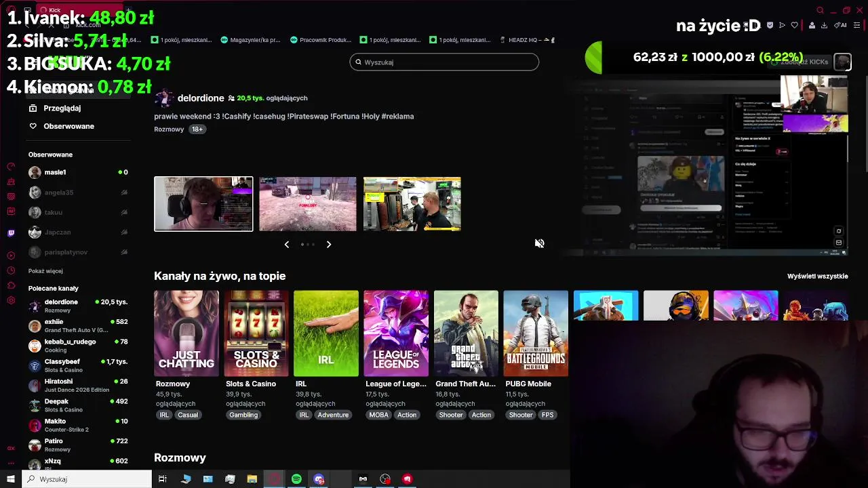Open Grand Theft Auto category card

(x=466, y=333)
